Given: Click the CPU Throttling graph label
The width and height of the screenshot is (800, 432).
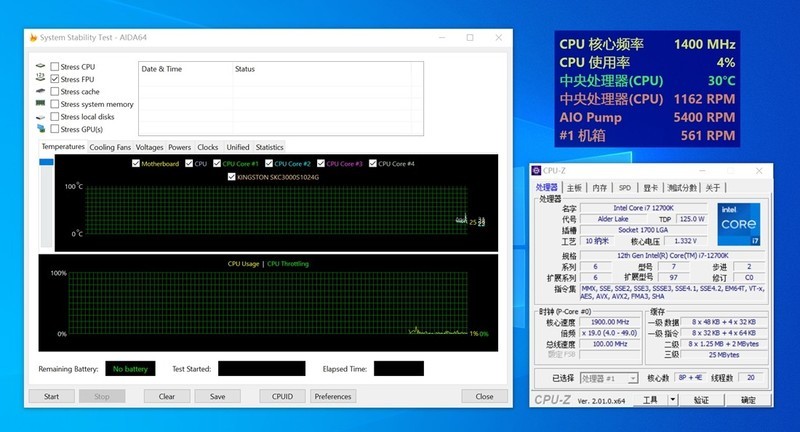Looking at the screenshot, I should [288, 264].
